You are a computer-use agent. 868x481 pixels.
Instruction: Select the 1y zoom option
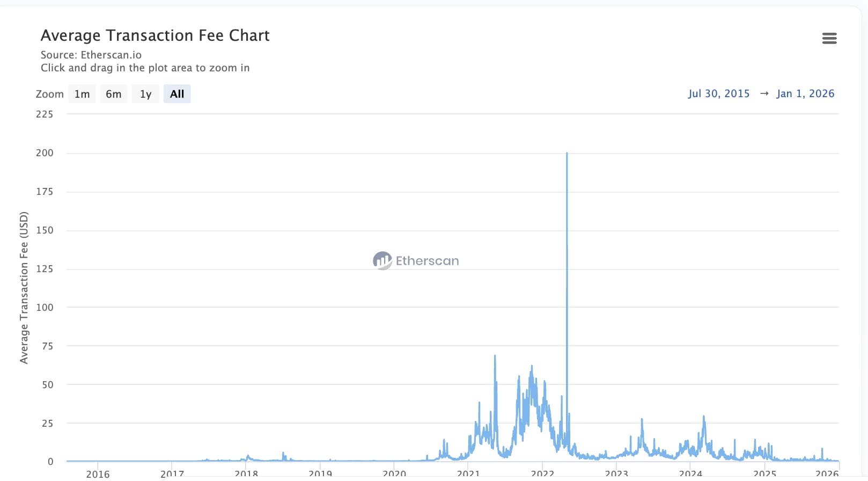145,93
